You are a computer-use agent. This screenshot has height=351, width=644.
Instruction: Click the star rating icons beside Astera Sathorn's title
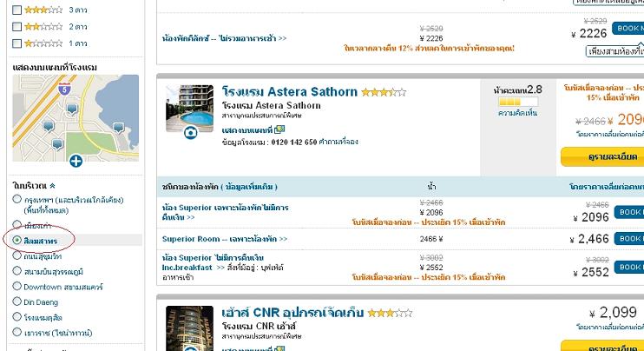pyautogui.click(x=384, y=92)
